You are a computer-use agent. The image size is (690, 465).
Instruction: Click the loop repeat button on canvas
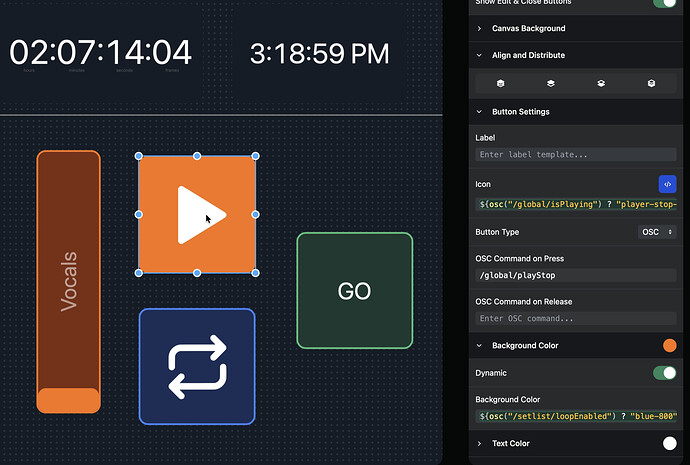[x=197, y=367]
